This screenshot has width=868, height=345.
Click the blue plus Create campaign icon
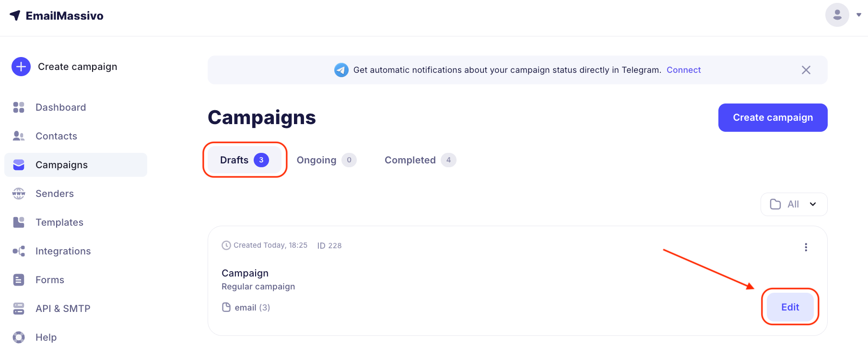pyautogui.click(x=21, y=67)
